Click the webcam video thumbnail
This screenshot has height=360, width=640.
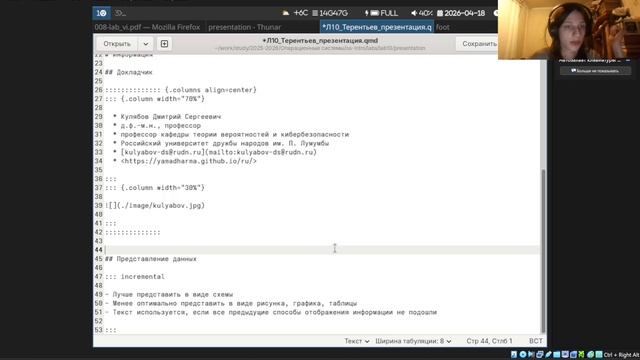[569, 29]
